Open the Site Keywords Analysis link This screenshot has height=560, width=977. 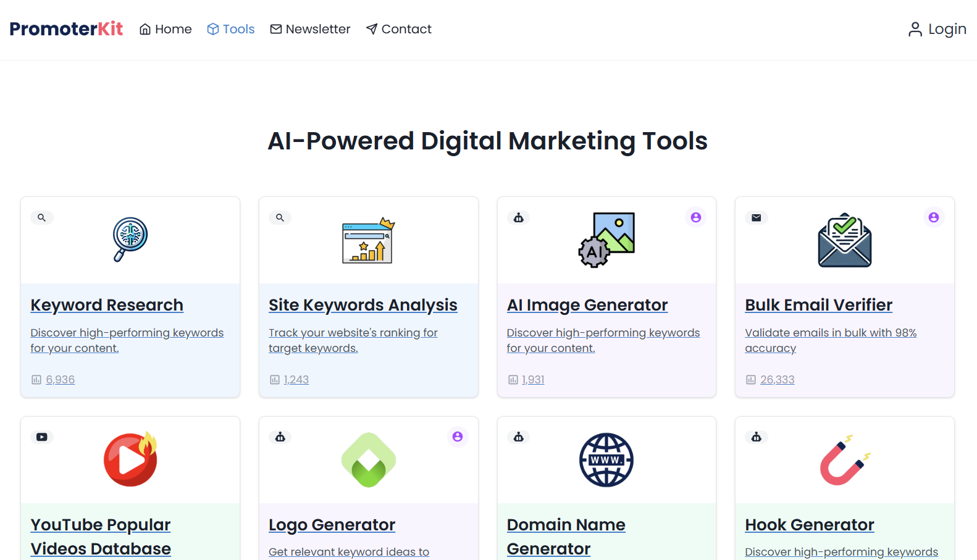363,305
